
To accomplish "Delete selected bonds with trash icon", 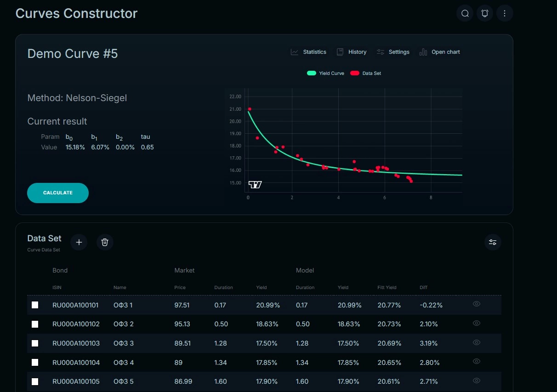I will (105, 242).
